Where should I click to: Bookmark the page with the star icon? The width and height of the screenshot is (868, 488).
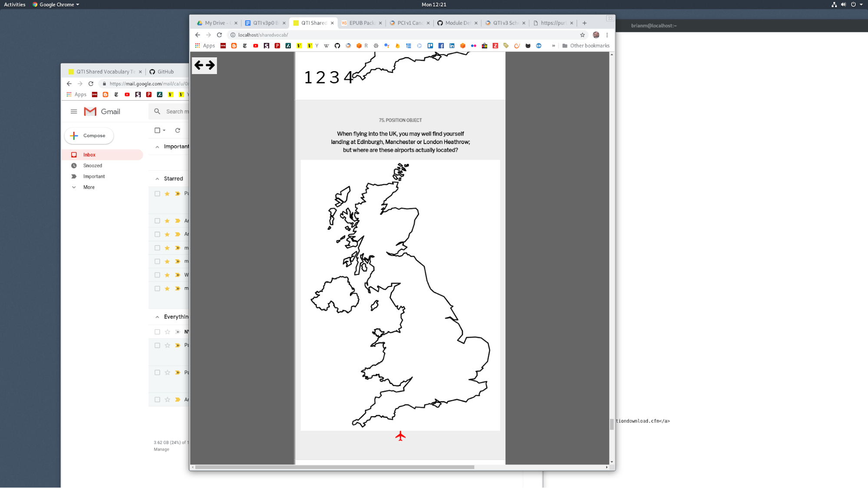click(582, 35)
